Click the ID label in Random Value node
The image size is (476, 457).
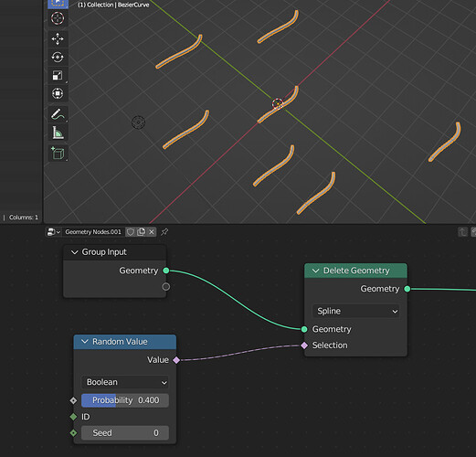[86, 417]
